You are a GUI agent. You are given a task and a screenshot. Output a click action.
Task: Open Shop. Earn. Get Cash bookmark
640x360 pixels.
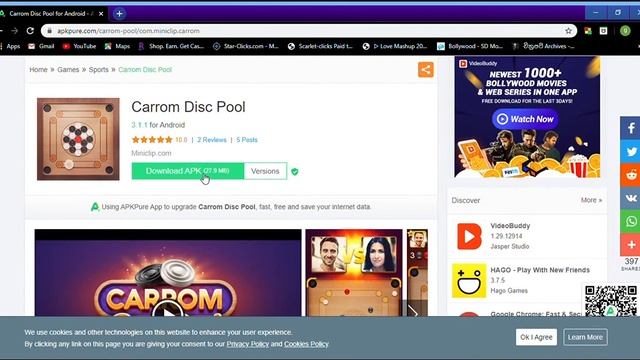point(171,46)
